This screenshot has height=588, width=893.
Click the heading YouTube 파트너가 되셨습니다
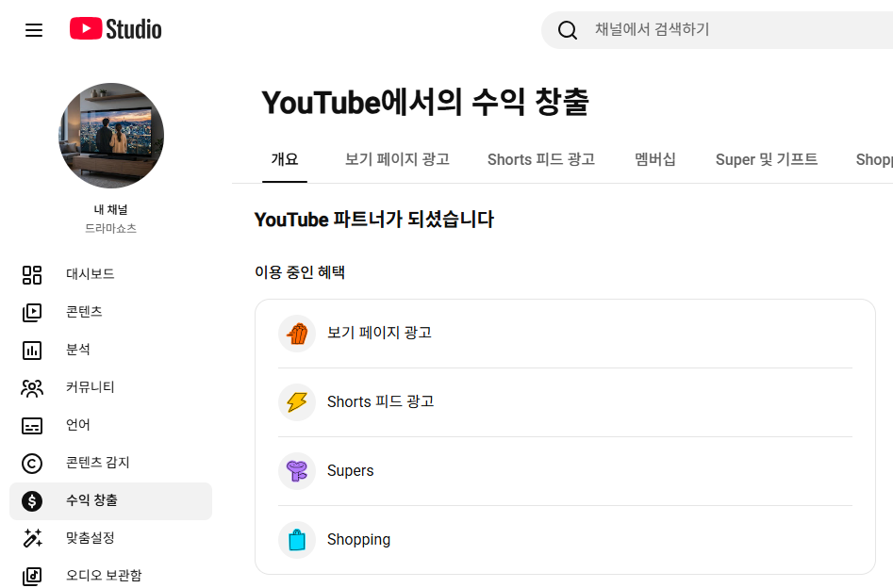click(x=374, y=220)
